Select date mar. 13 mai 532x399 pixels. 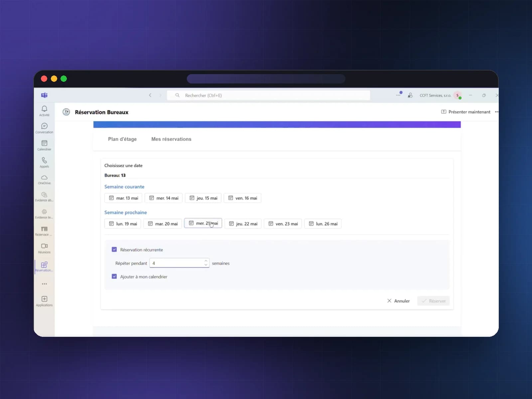click(x=123, y=198)
